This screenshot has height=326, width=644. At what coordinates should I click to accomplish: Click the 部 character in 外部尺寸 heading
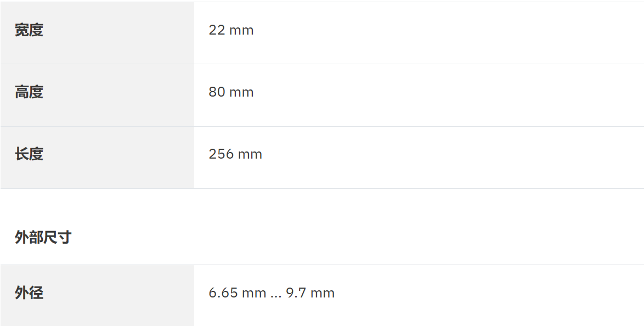36,238
